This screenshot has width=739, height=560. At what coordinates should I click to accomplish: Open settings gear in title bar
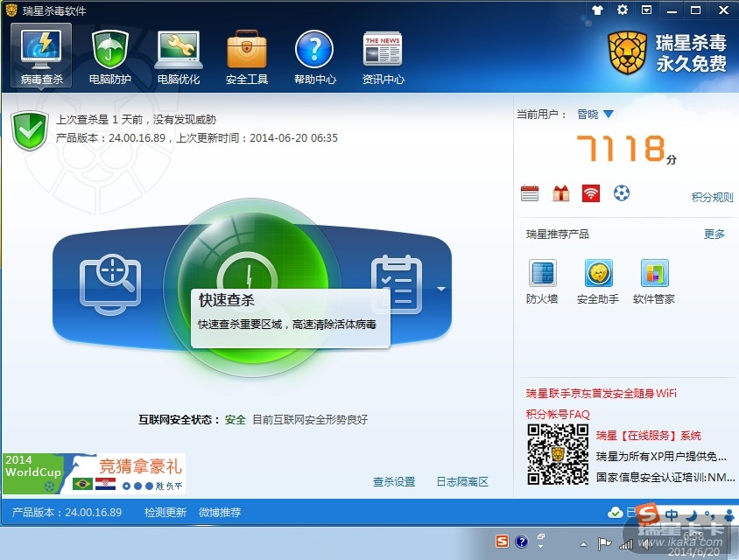[623, 10]
